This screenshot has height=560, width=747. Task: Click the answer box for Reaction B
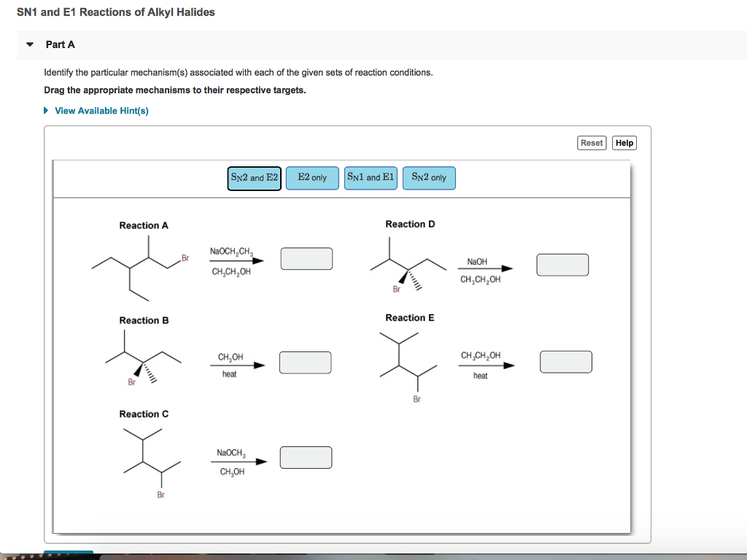tap(304, 362)
